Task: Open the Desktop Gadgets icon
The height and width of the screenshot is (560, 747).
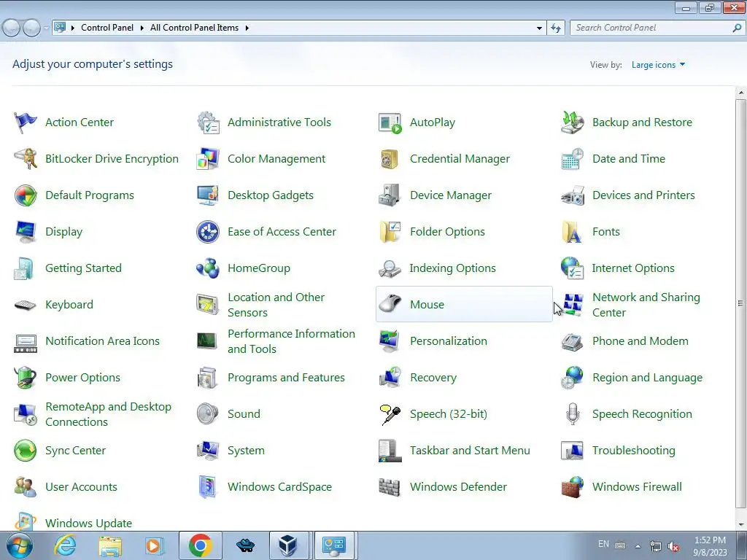Action: [208, 195]
